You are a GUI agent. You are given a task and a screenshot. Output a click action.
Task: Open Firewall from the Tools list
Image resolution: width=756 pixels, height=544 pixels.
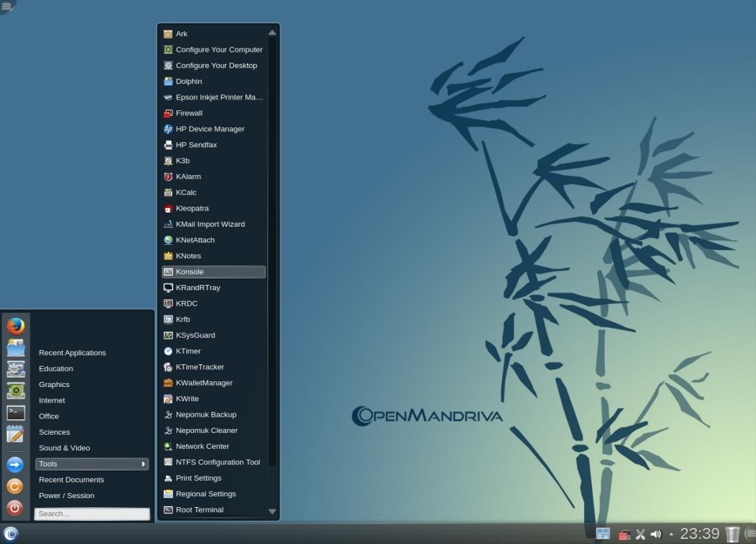click(x=214, y=113)
